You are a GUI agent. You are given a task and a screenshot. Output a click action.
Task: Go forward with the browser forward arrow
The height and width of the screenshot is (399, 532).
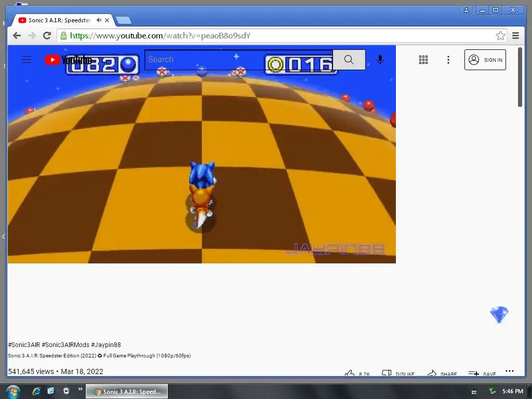pyautogui.click(x=32, y=36)
